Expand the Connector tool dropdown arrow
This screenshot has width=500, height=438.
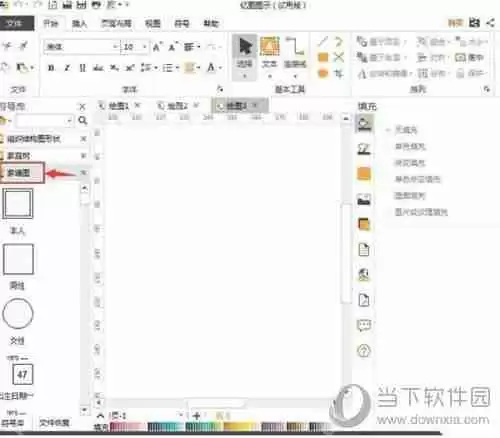tap(295, 76)
